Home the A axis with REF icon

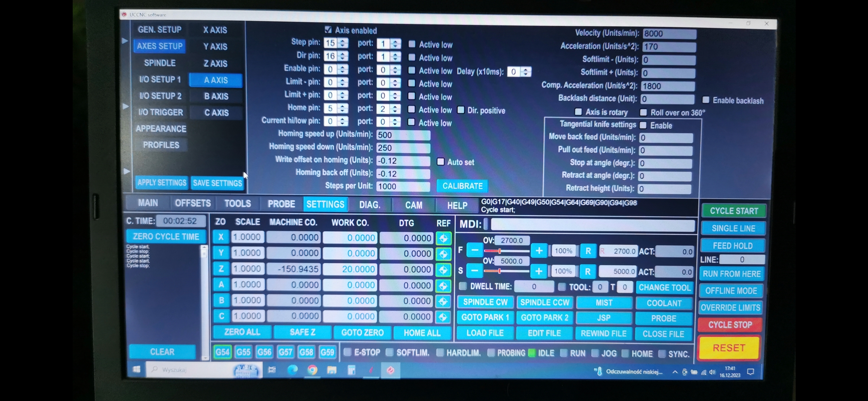[x=443, y=286]
